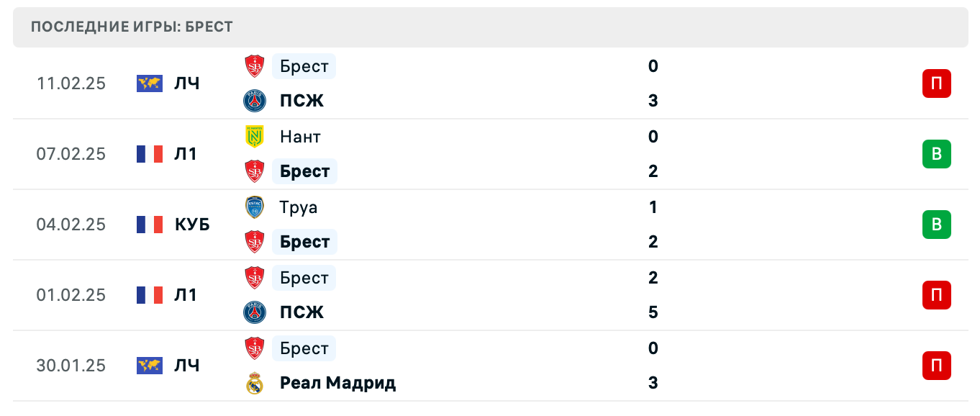Click the Real Madrid club crest
This screenshot has height=416, width=980.
click(255, 383)
